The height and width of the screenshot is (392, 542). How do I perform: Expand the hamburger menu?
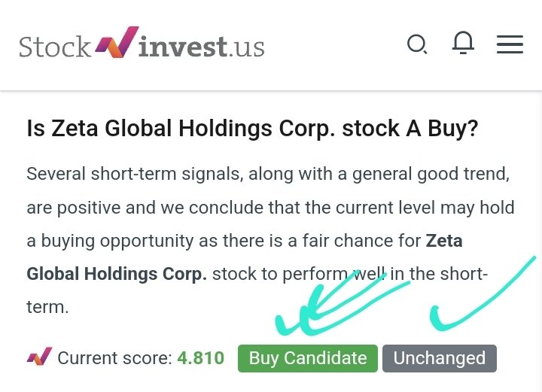click(x=510, y=44)
